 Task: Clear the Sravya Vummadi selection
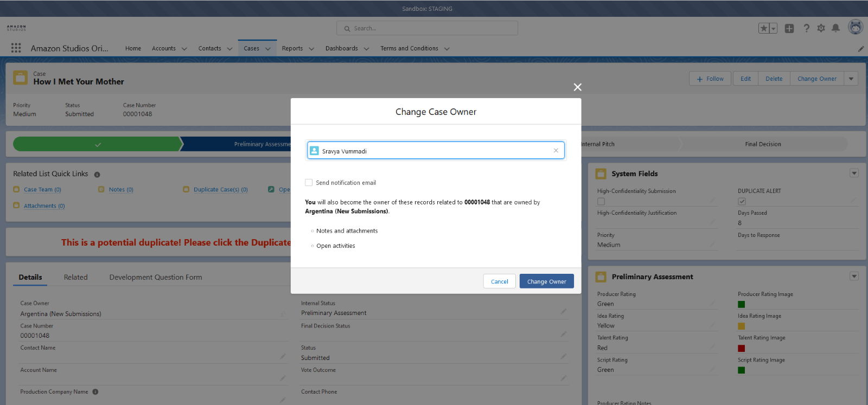(556, 151)
